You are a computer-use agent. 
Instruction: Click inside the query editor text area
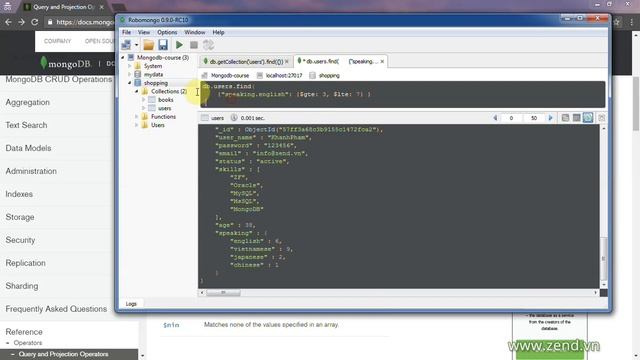402,94
